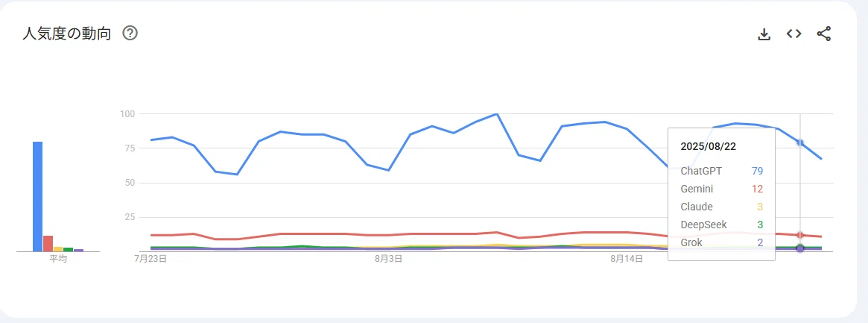Click the 8月14日 axis label
868x323 pixels.
pyautogui.click(x=627, y=259)
